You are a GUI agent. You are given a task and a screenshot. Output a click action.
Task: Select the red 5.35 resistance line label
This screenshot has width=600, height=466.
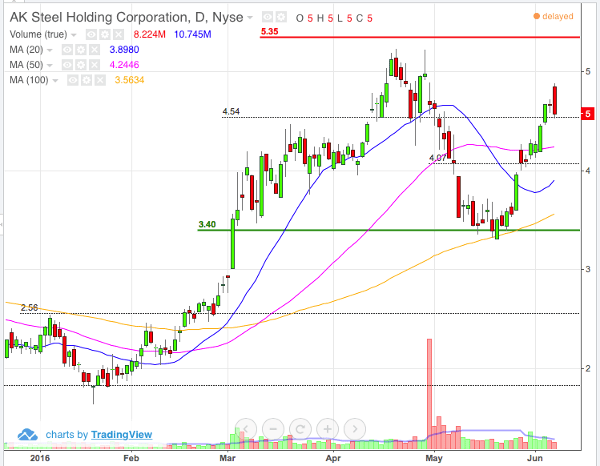(x=269, y=31)
